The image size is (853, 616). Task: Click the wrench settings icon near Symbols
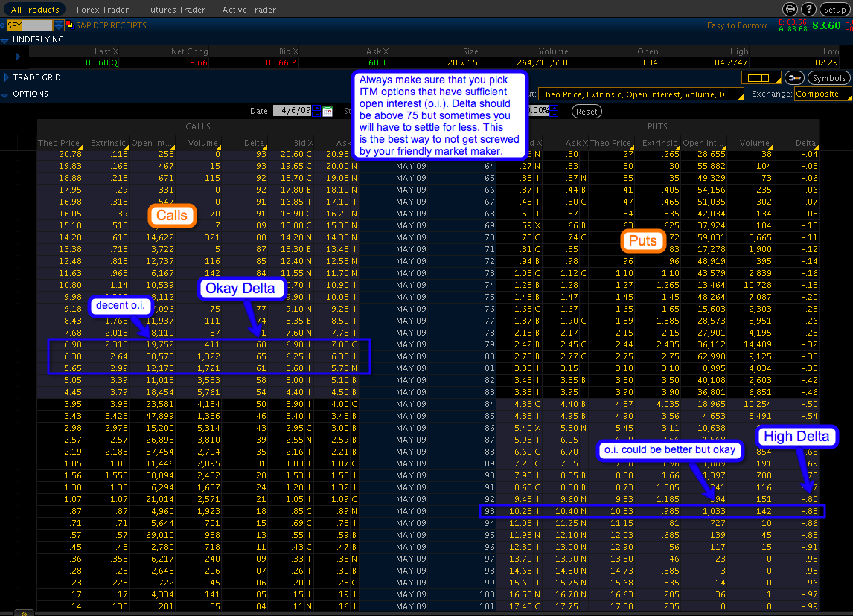tap(795, 78)
